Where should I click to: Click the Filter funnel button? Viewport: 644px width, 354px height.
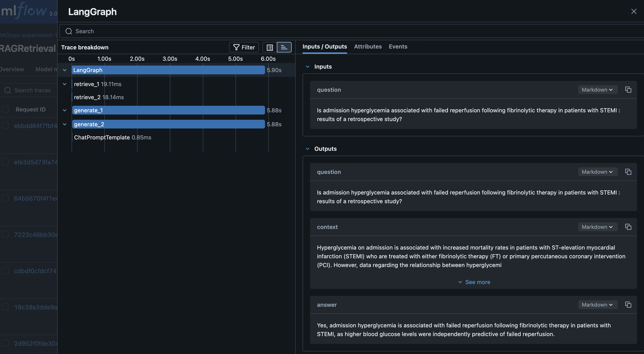244,47
